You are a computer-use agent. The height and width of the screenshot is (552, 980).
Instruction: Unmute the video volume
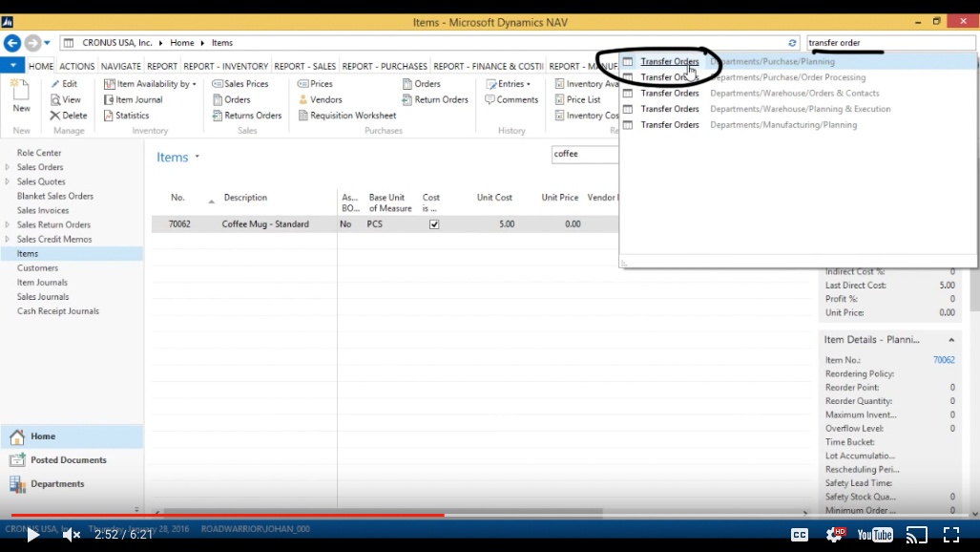click(72, 535)
